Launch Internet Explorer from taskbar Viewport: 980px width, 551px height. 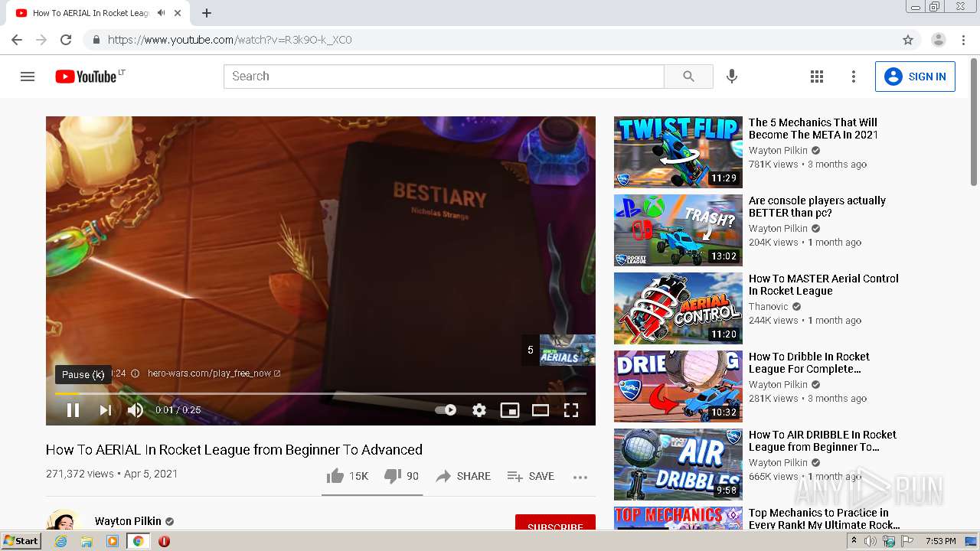(61, 541)
